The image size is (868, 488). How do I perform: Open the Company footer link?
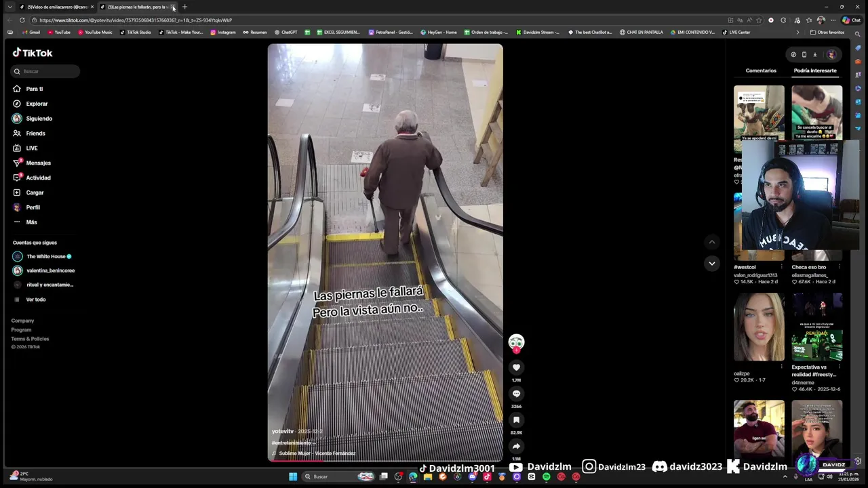click(22, 321)
